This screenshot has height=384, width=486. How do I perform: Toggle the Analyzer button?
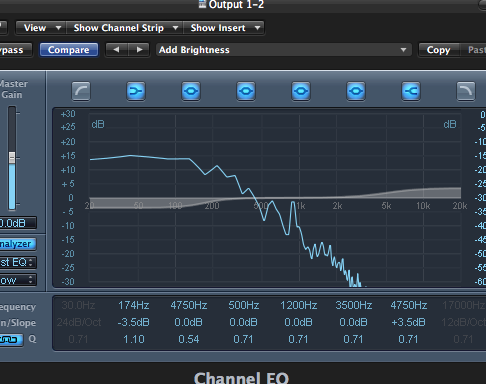coord(18,244)
